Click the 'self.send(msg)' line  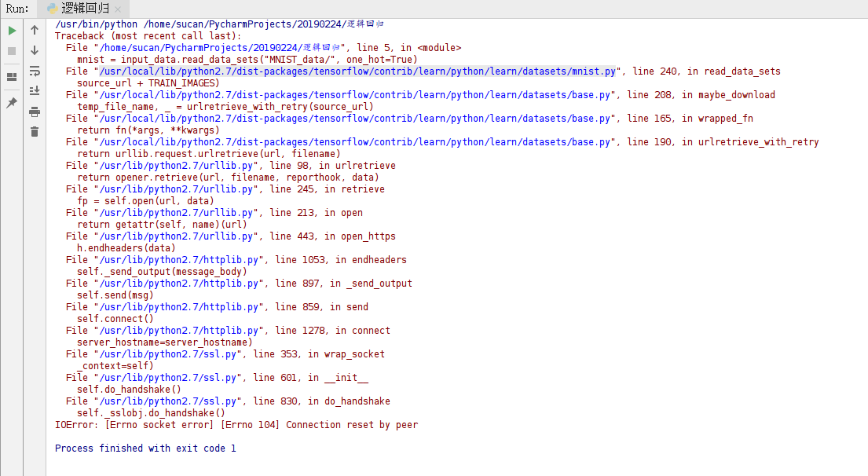pyautogui.click(x=115, y=295)
